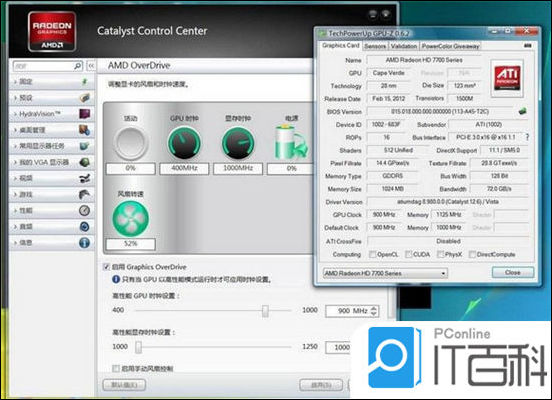Click the 预设 presets row icon

coord(84,98)
